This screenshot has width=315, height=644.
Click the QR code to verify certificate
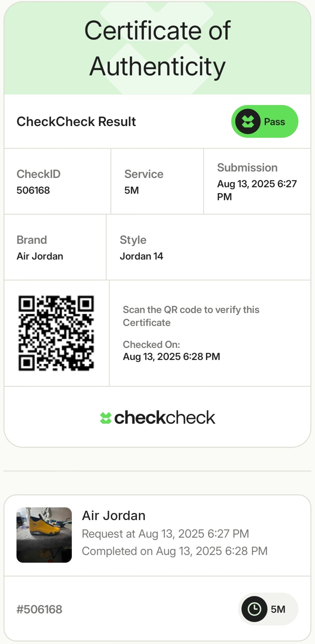coord(56,333)
